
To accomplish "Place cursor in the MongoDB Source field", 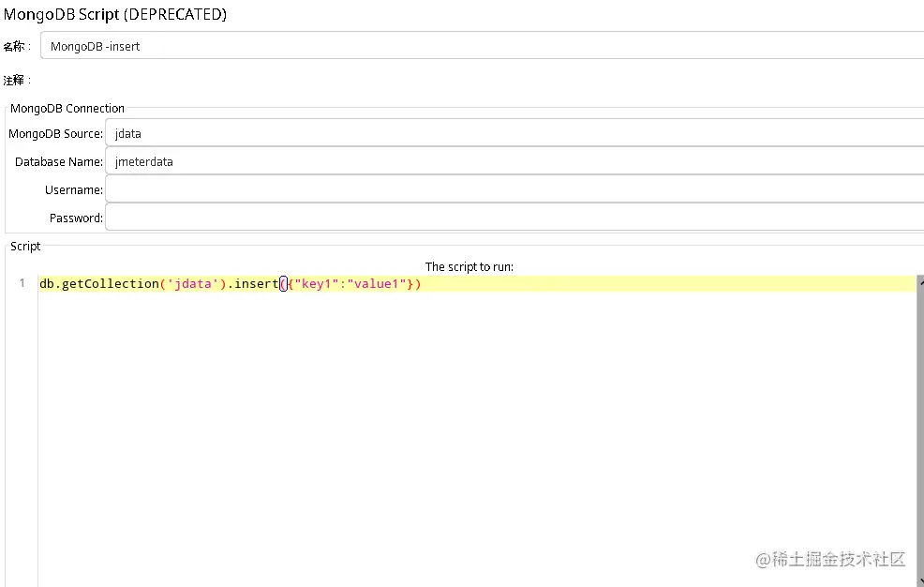I will [x=281, y=133].
